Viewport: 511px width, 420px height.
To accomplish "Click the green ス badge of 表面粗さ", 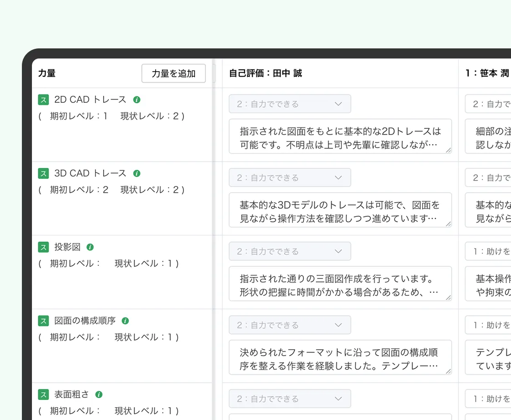I will point(43,394).
